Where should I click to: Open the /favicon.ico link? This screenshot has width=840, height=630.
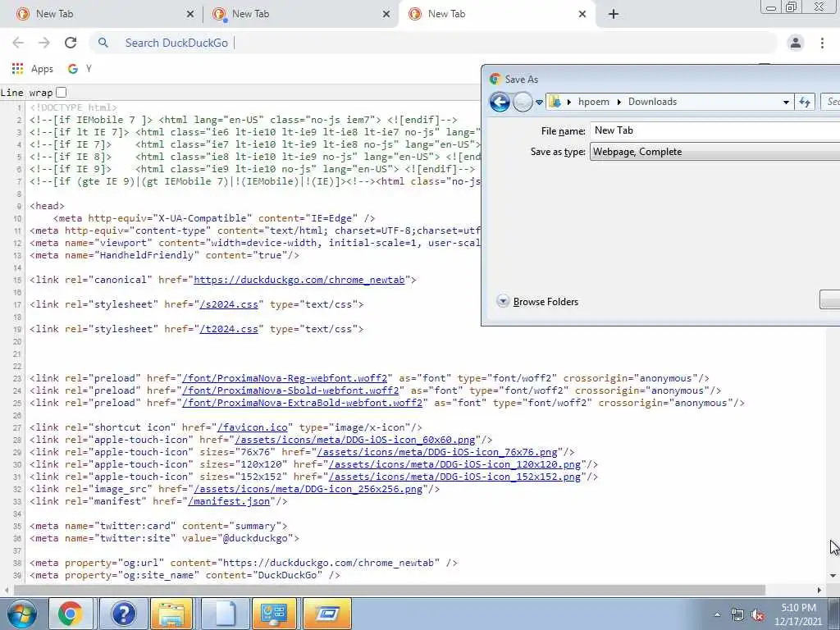tap(253, 427)
